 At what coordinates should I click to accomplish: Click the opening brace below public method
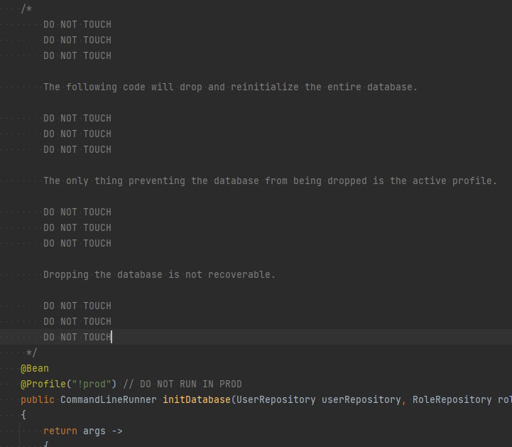(x=23, y=415)
